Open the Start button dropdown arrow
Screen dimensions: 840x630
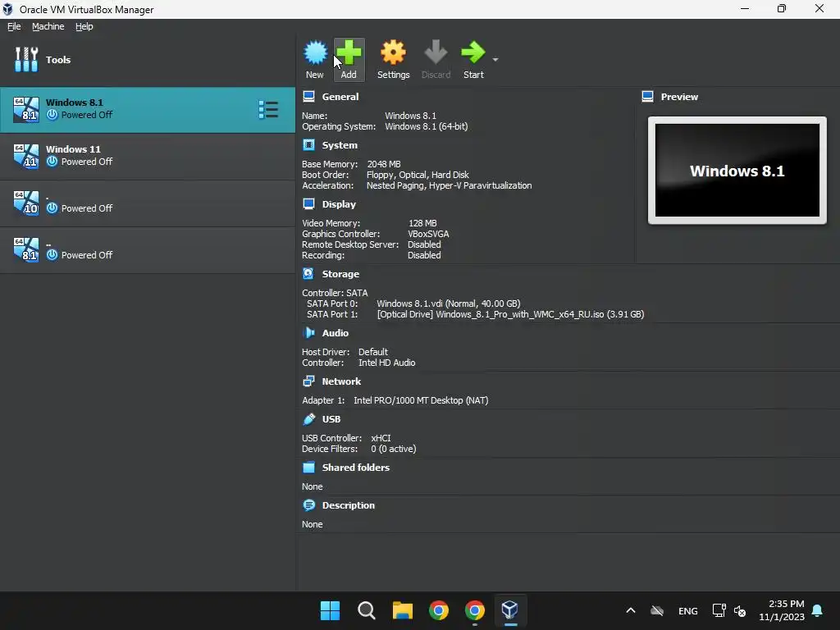pos(495,59)
